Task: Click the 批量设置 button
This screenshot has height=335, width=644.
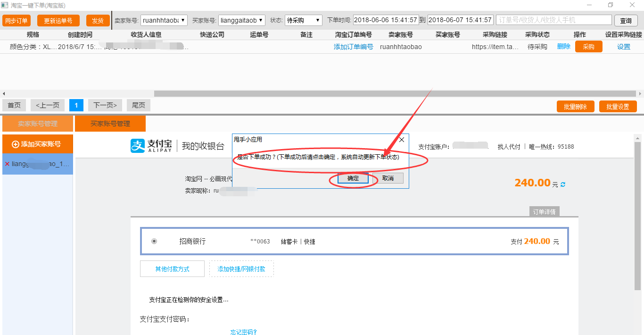Action: pyautogui.click(x=618, y=107)
